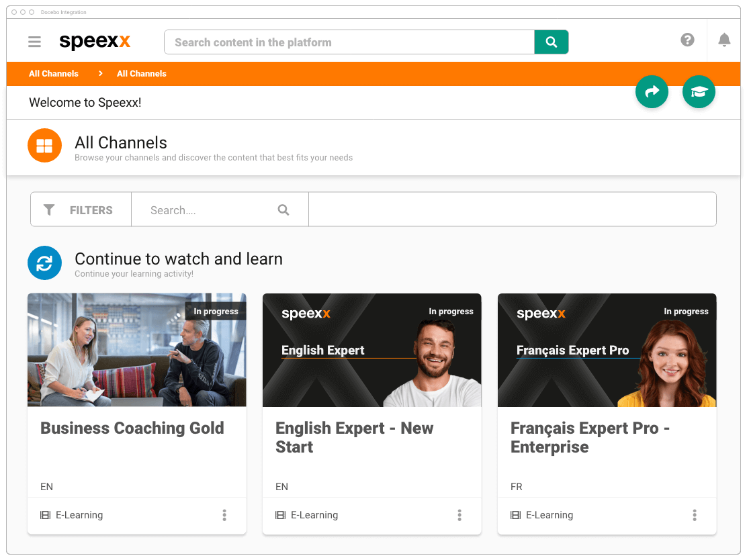Click the film icon on Français Expert Pro card
Image resolution: width=747 pixels, height=560 pixels.
coord(515,515)
